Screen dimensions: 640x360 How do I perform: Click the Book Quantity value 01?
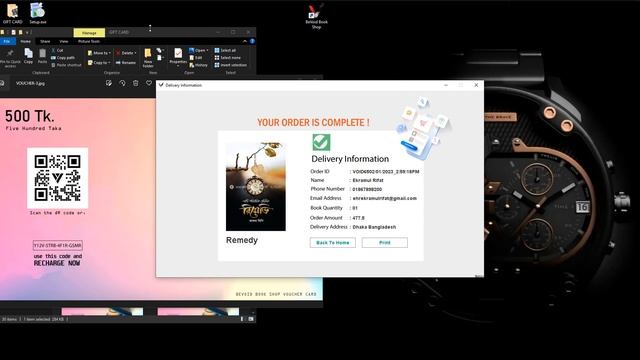pos(355,208)
